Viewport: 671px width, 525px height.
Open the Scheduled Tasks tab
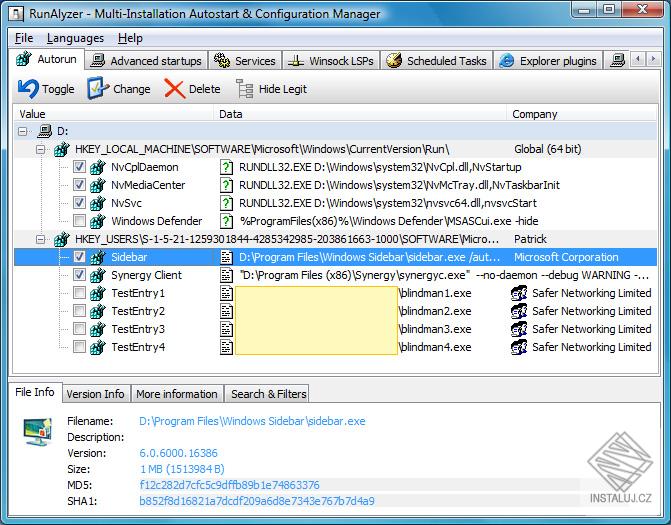(x=437, y=61)
